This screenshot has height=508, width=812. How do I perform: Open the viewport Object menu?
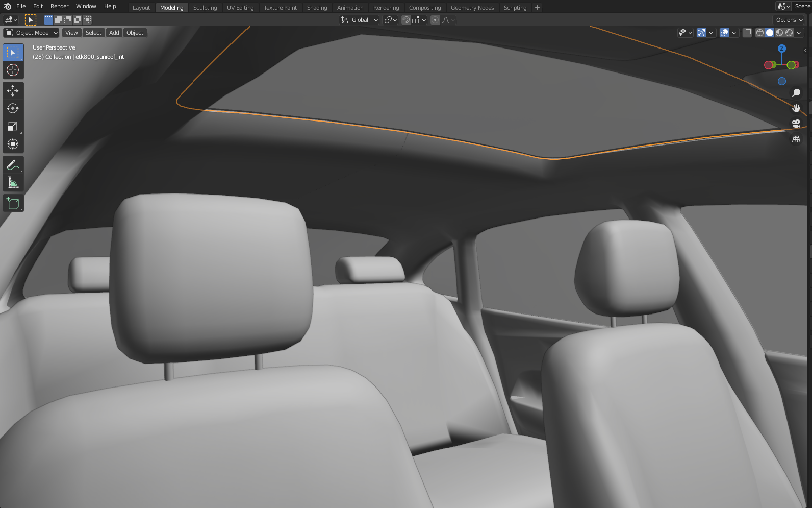point(135,33)
